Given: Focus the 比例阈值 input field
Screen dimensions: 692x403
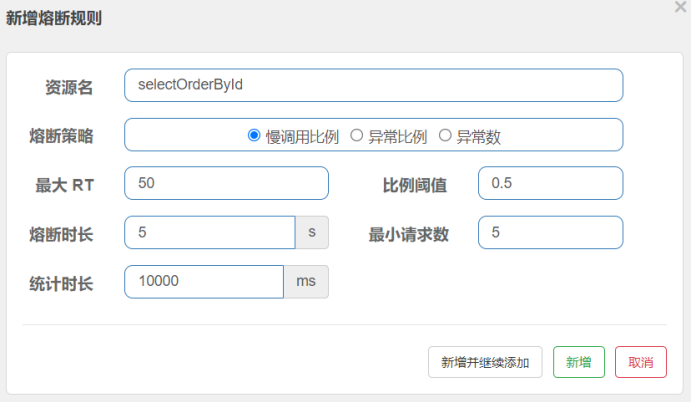Looking at the screenshot, I should click(550, 183).
